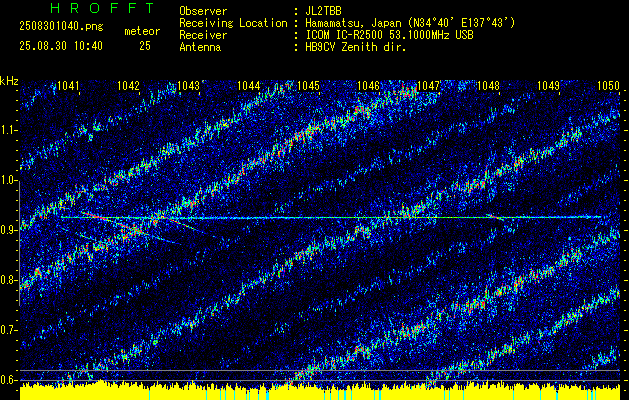Screen dimensions: 629x400
Task: Click the 0.9 kHz axis label
Action: click(9, 230)
